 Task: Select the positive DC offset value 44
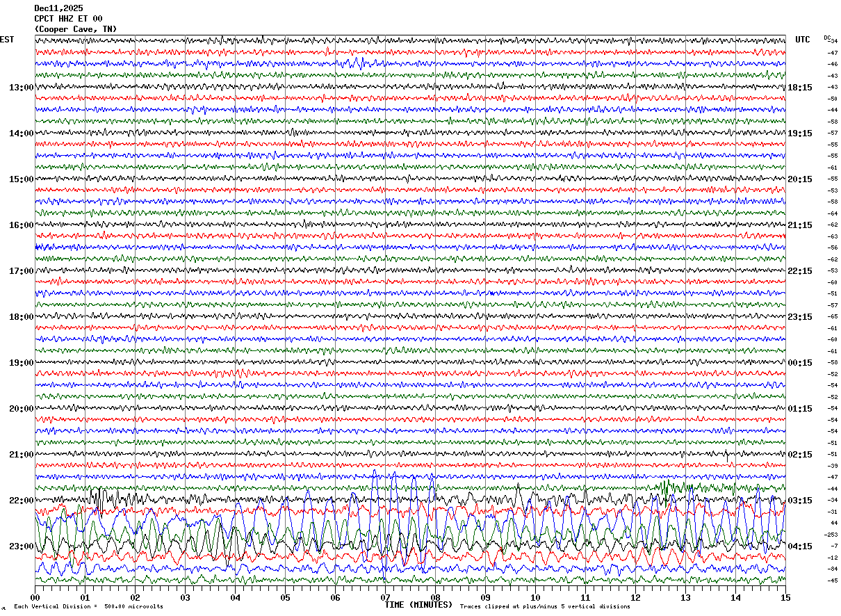click(x=833, y=523)
